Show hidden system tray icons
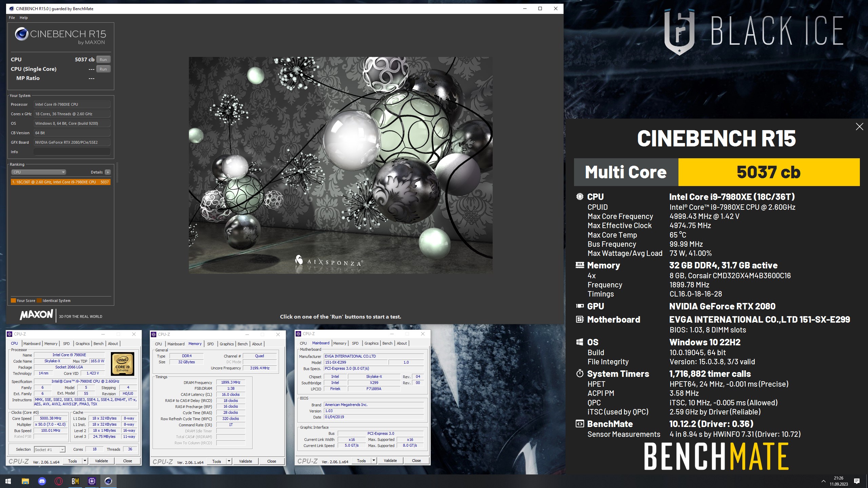Image resolution: width=868 pixels, height=488 pixels. pos(823,481)
